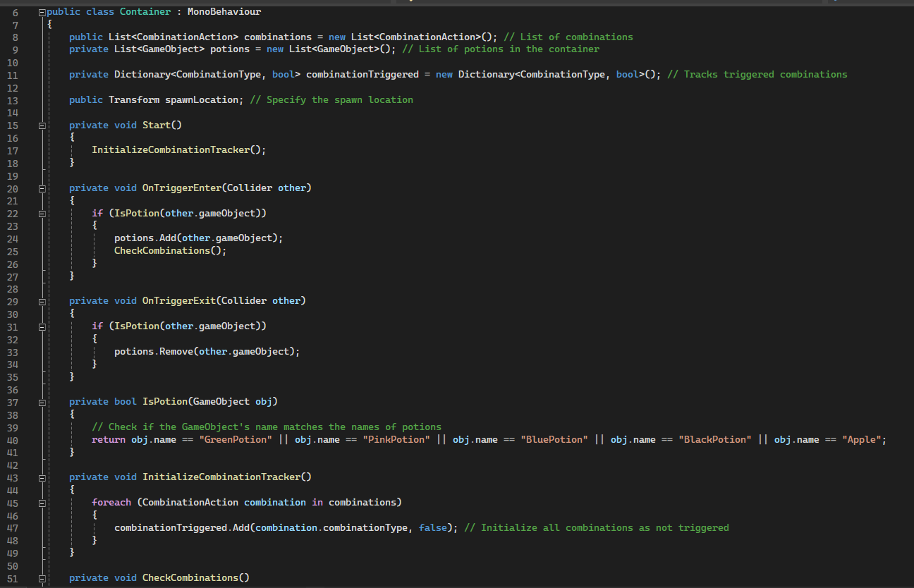Viewport: 914px width, 588px height.
Task: Click the CheckCombinations method definition on line 51
Action: click(190, 578)
